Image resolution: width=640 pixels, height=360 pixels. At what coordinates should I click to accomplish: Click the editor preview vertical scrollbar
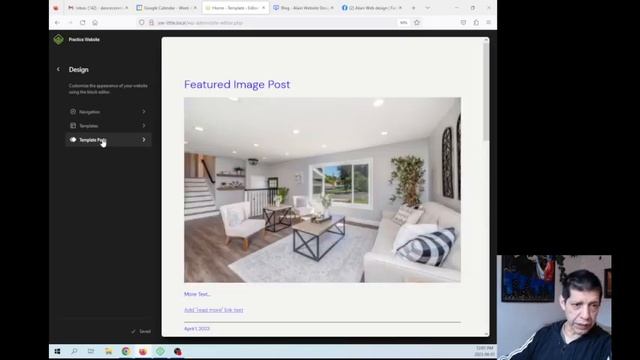[x=486, y=92]
